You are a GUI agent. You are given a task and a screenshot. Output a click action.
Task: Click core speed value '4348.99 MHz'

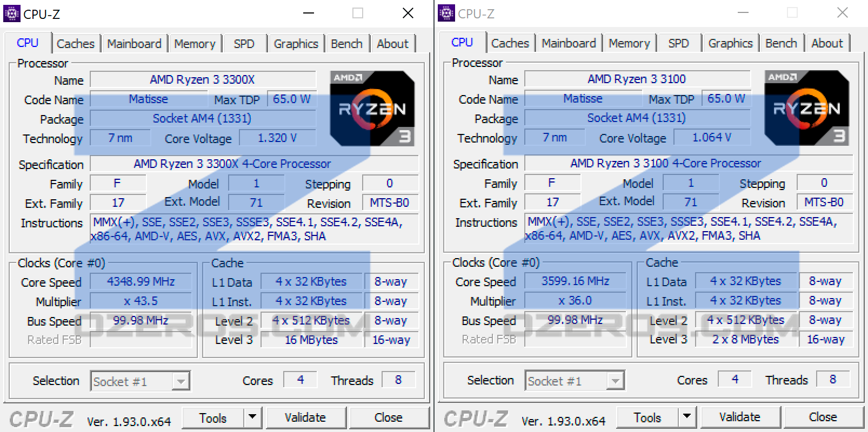(141, 282)
